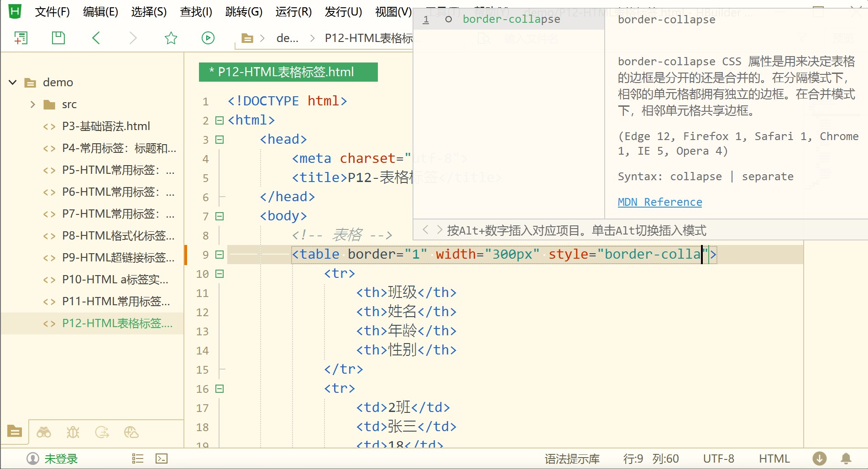Viewport: 868px width, 469px height.
Task: Open the 运行(R) menu
Action: pos(293,12)
